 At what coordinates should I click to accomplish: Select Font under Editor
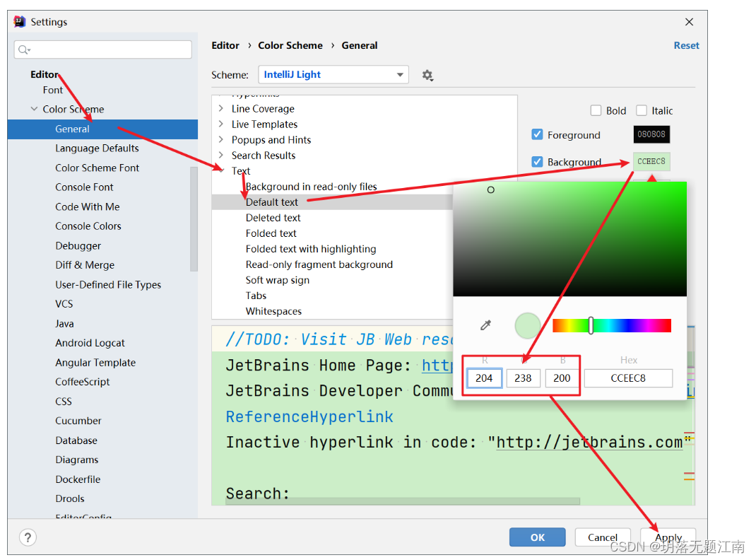52,91
